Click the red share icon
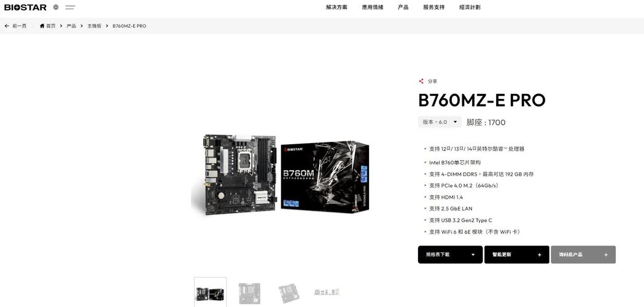Viewport: 644px width, 307px height. tap(421, 82)
